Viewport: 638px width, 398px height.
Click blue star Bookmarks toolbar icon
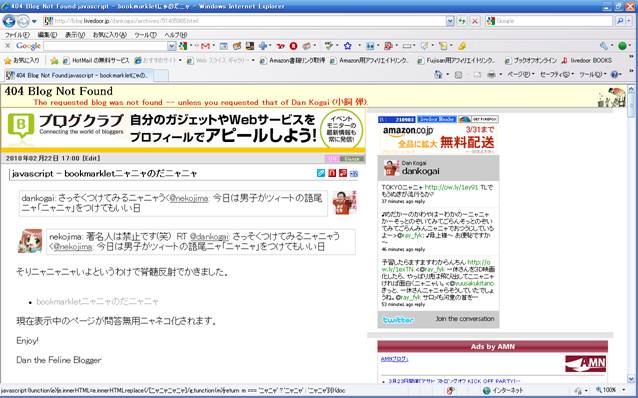[x=347, y=46]
